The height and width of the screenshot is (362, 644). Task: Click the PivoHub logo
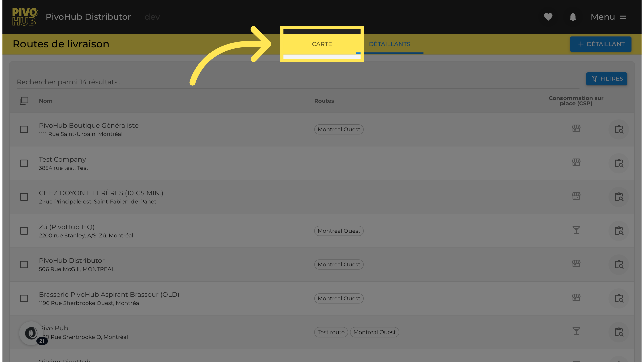[25, 17]
